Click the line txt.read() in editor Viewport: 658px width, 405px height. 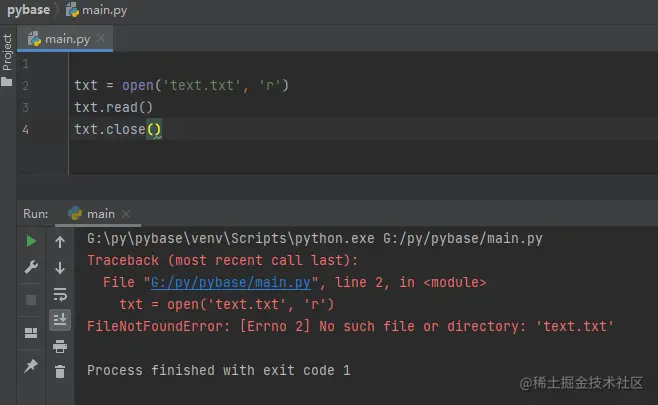[x=114, y=107]
